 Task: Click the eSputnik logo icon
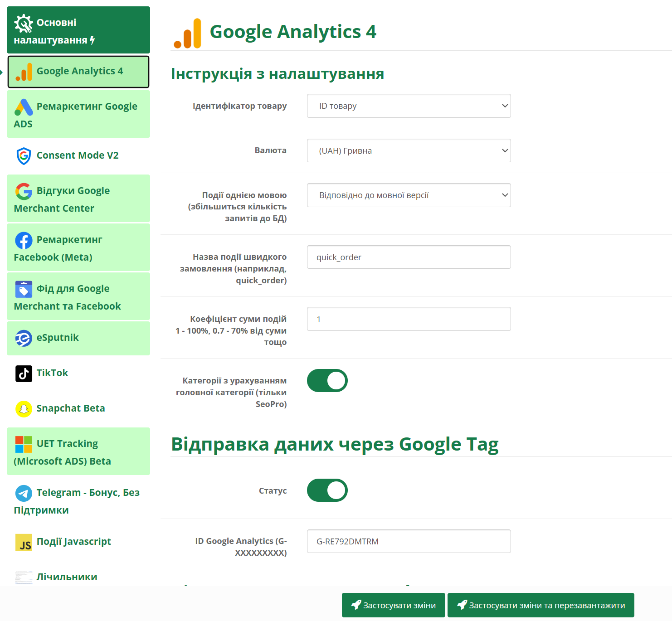[x=24, y=338]
